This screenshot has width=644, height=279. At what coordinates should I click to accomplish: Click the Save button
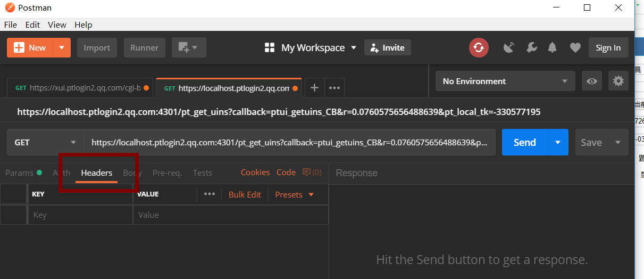tap(591, 143)
